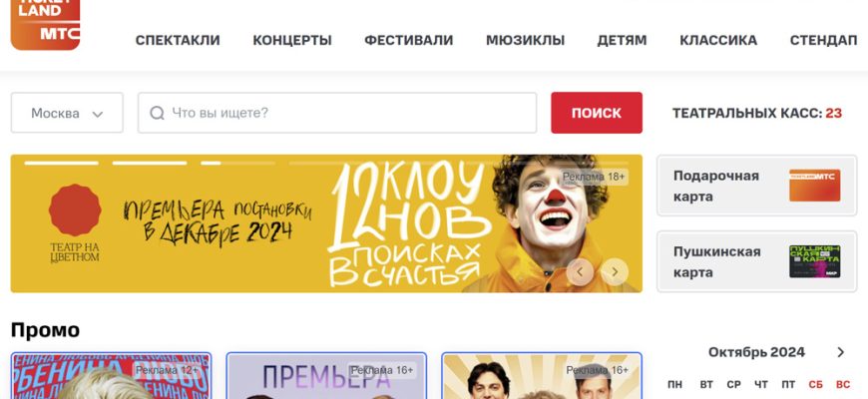The image size is (868, 399).
Task: Click the Ticketland MTS logo
Action: (45, 24)
